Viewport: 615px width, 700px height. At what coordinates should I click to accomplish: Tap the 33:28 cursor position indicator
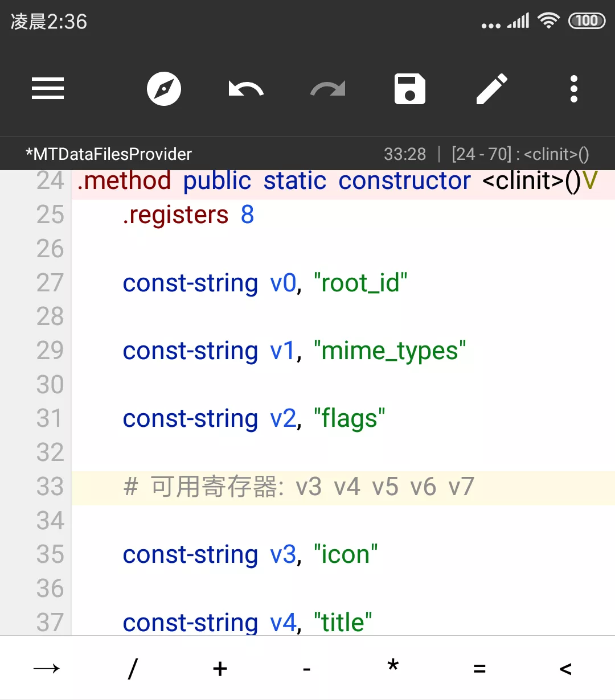pyautogui.click(x=405, y=154)
